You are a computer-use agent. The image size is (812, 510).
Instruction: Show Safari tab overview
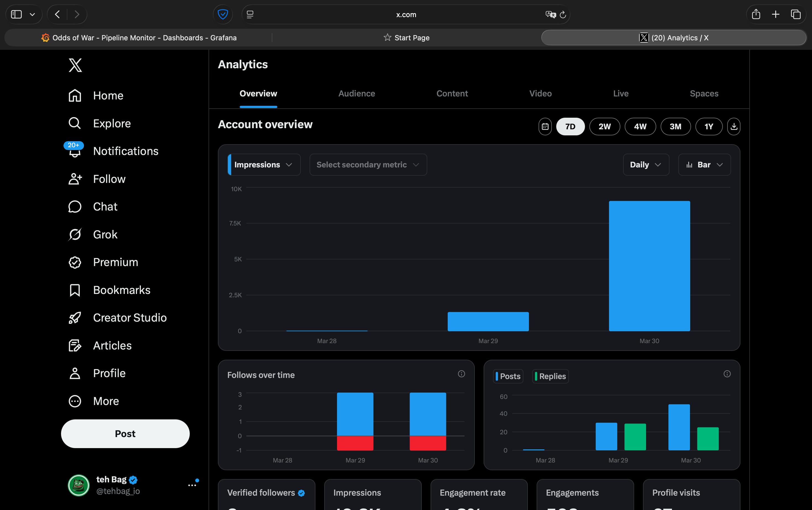[796, 14]
